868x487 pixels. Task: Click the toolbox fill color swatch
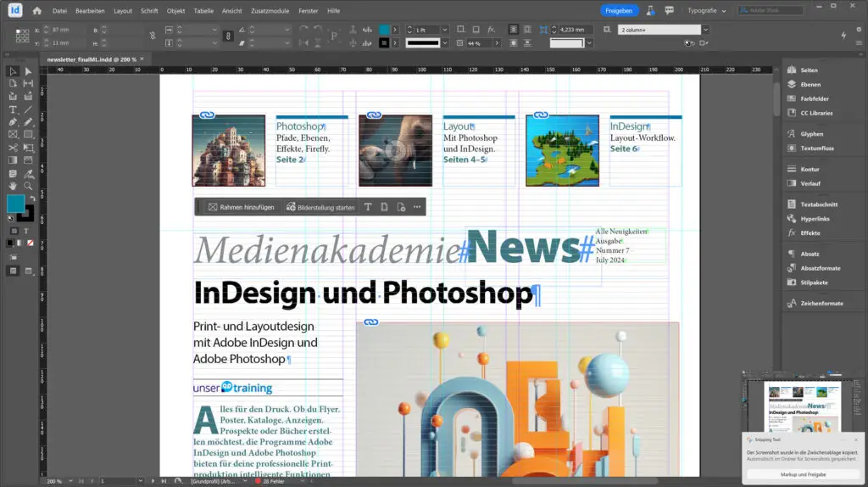pyautogui.click(x=15, y=204)
